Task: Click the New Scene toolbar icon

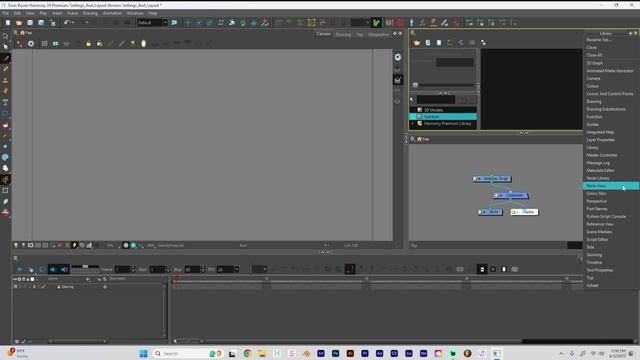Action: [x=8, y=23]
